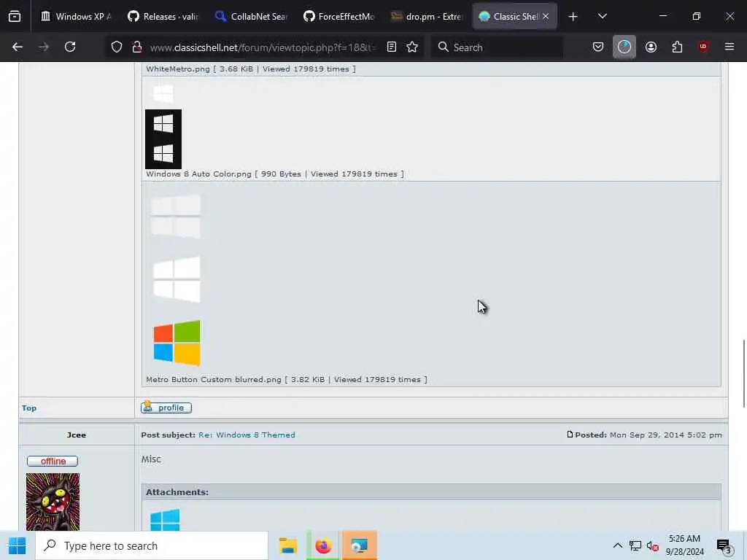747x560 pixels.
Task: Click the page vertical scrollbar thumb
Action: (x=744, y=374)
